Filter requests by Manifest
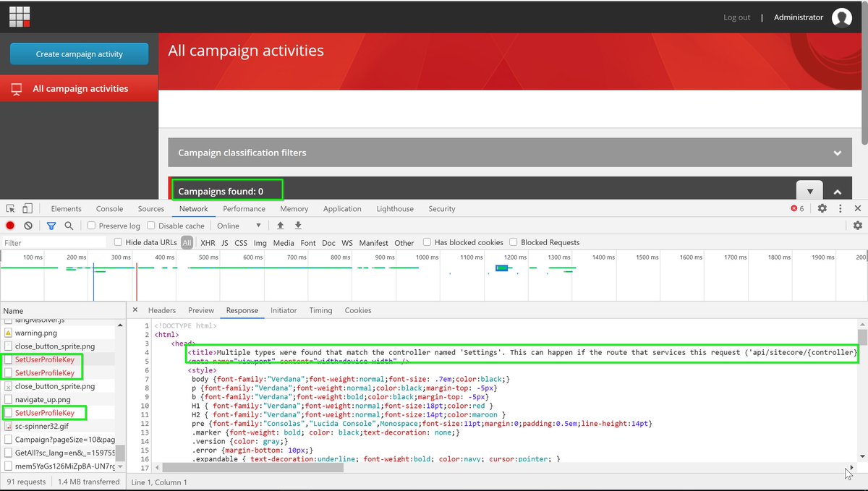The width and height of the screenshot is (868, 491). pos(374,243)
